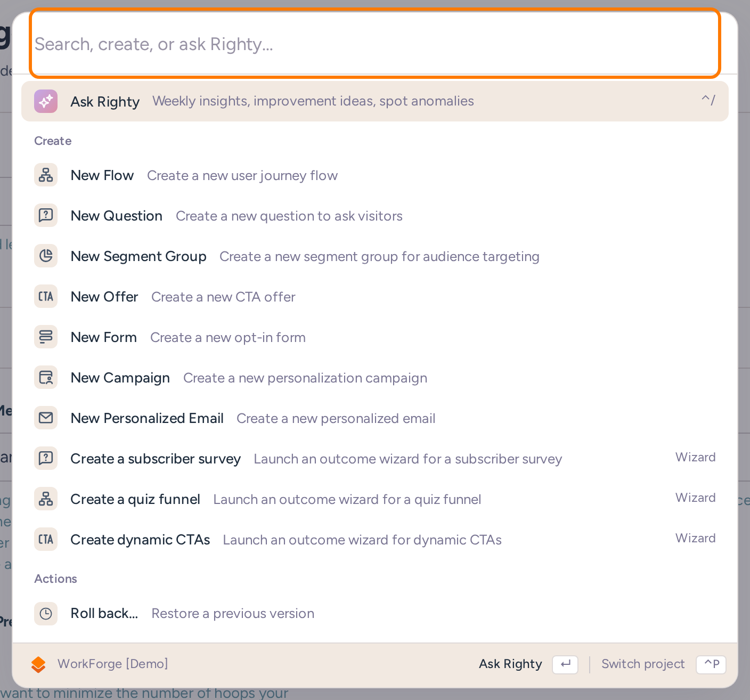This screenshot has height=700, width=750.
Task: Select the New Offer CTA icon
Action: pos(46,296)
